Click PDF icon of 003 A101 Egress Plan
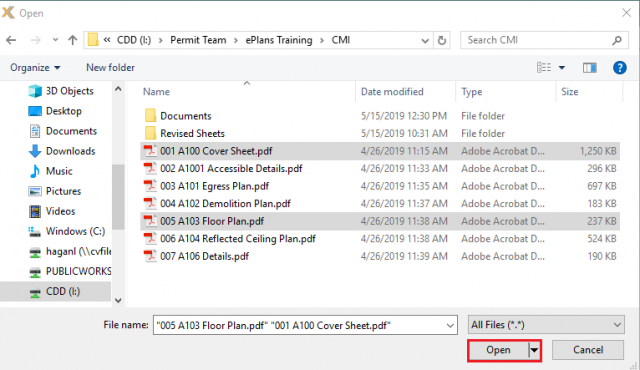 click(150, 186)
